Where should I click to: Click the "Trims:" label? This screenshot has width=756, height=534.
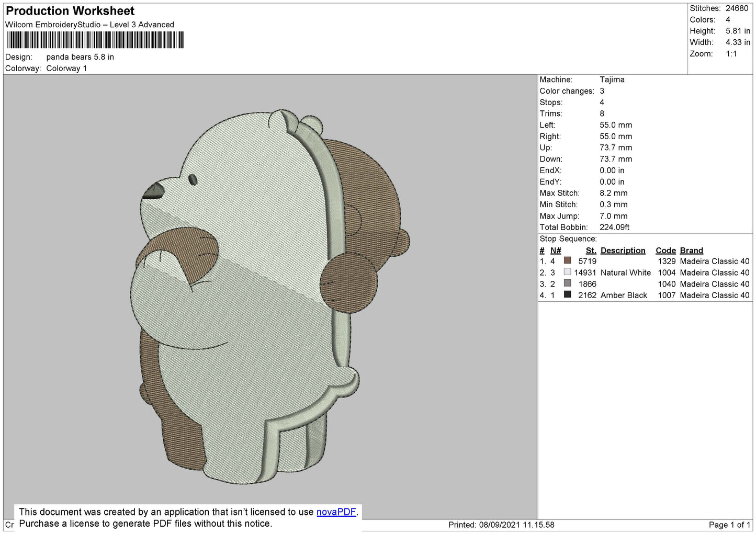551,113
